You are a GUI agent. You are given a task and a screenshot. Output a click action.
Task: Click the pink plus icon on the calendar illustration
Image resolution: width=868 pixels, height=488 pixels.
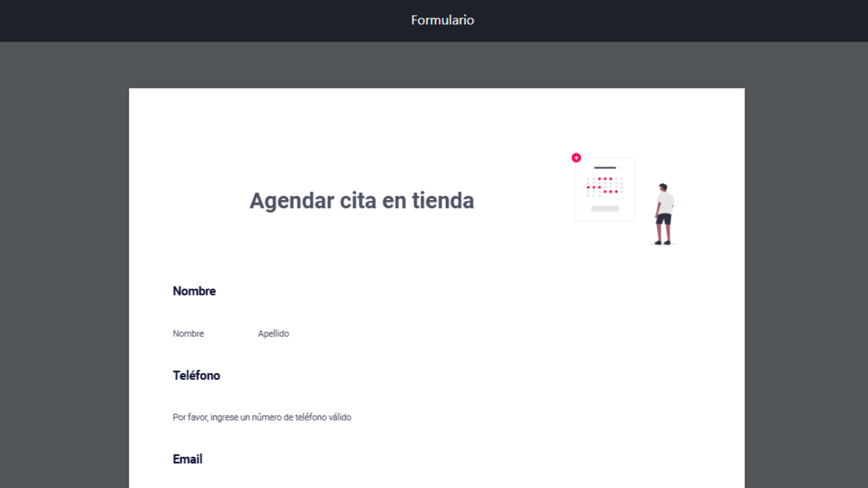click(x=576, y=158)
